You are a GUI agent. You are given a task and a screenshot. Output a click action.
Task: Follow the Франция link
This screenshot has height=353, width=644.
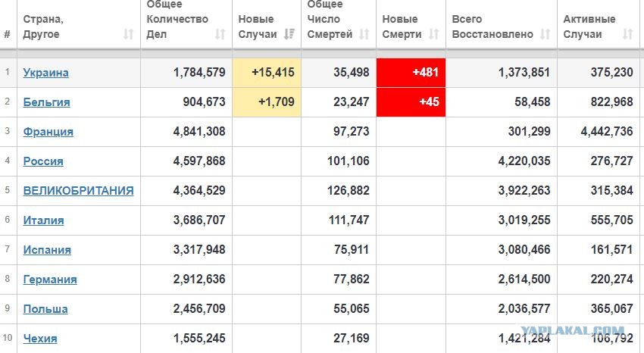pos(48,132)
